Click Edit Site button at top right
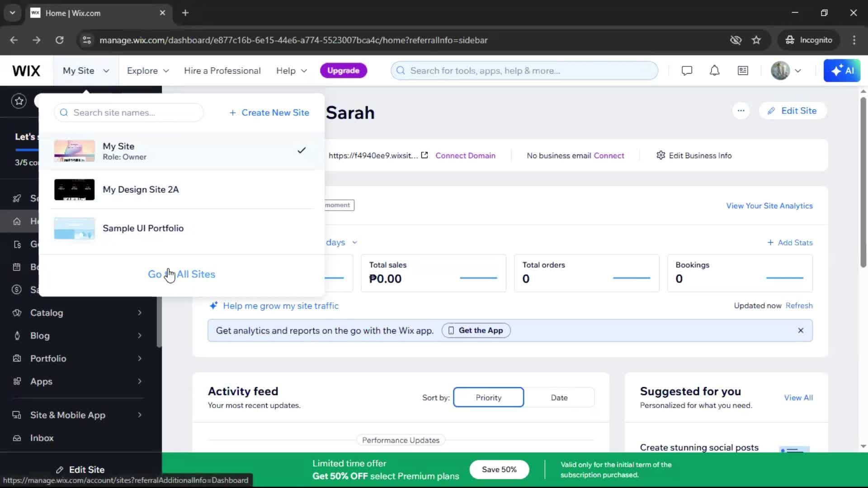The width and height of the screenshot is (868, 488). click(793, 111)
